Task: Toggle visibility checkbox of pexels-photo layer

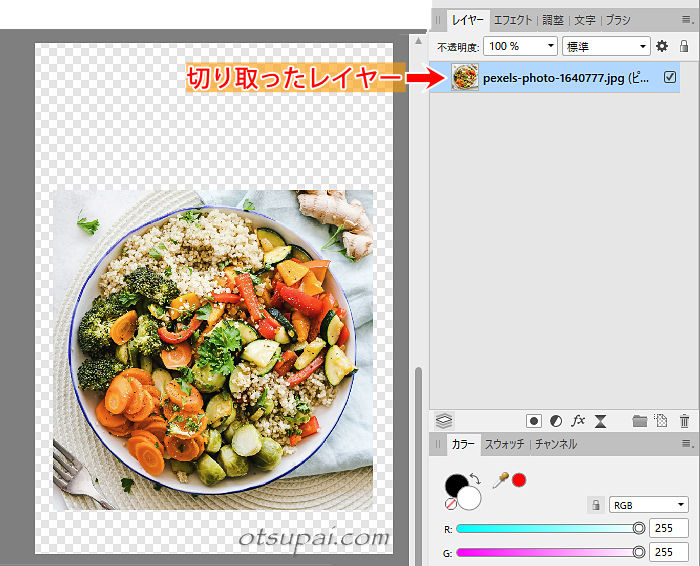Action: coord(670,77)
